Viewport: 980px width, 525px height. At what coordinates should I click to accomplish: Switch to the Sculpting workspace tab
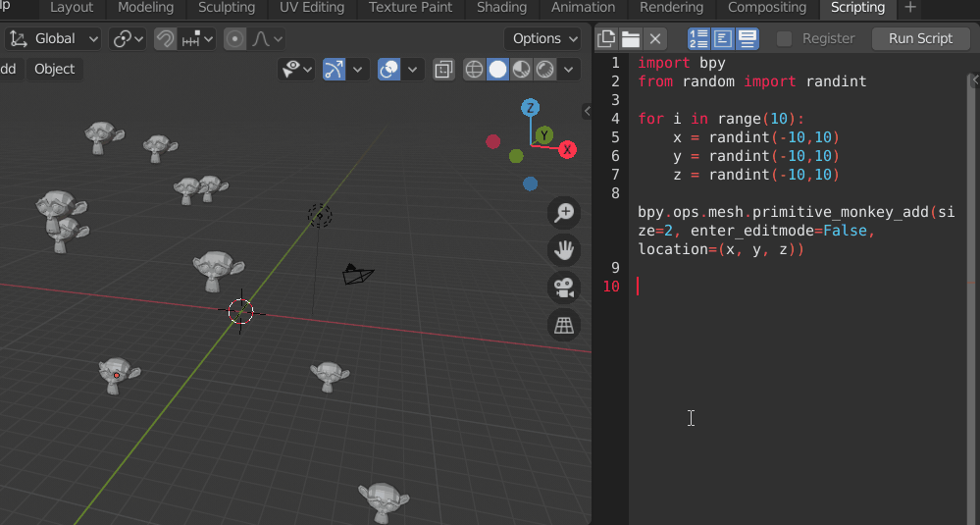pos(227,8)
